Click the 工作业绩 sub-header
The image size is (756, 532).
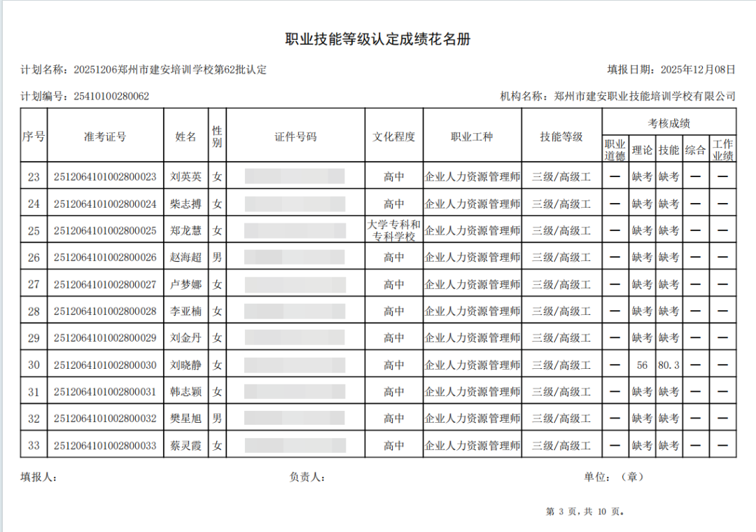[x=722, y=150]
